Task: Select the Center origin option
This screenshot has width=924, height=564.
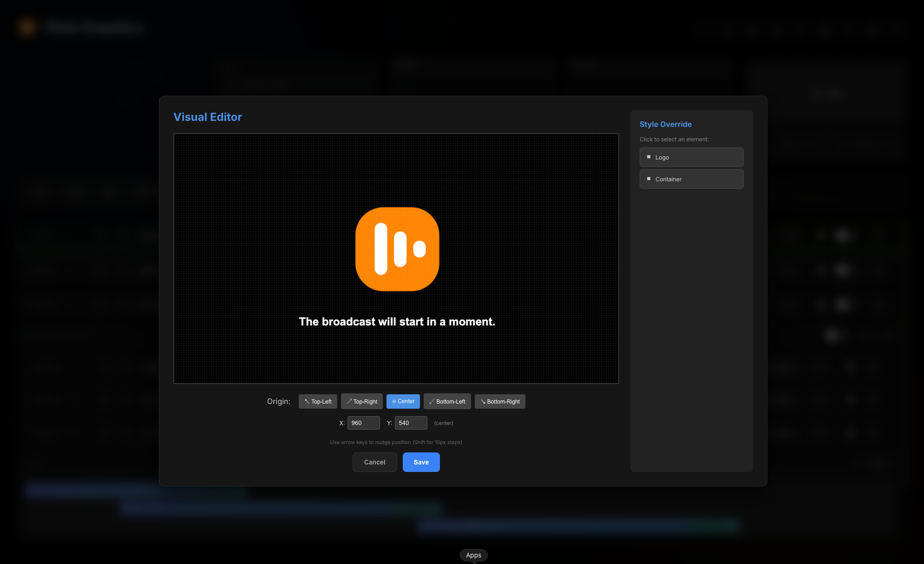Action: click(403, 401)
